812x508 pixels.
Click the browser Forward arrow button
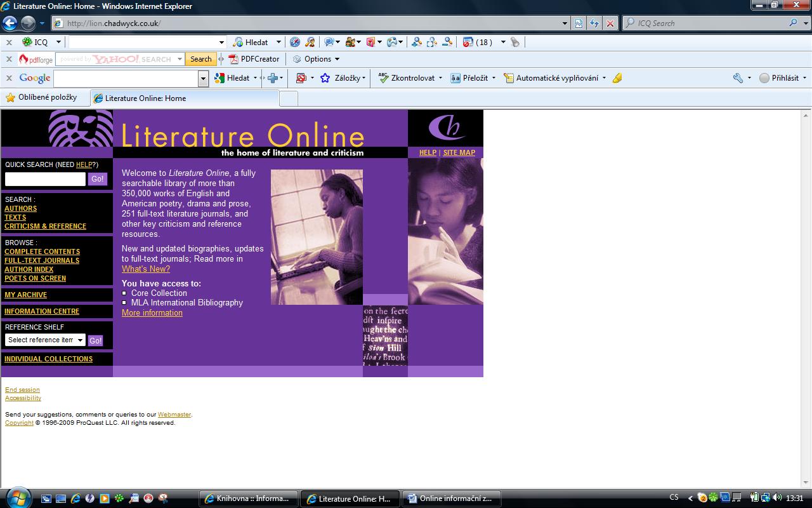point(28,23)
